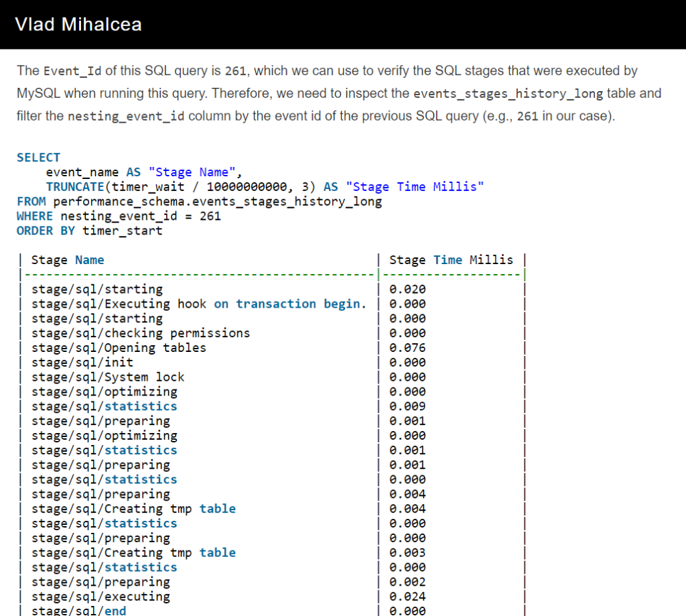Click the stage/sql/Opening tables row
Image resolution: width=686 pixels, height=616 pixels.
(119, 348)
